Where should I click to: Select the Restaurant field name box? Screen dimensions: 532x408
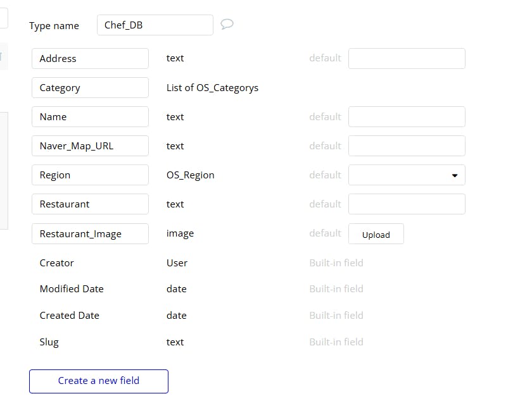[90, 204]
